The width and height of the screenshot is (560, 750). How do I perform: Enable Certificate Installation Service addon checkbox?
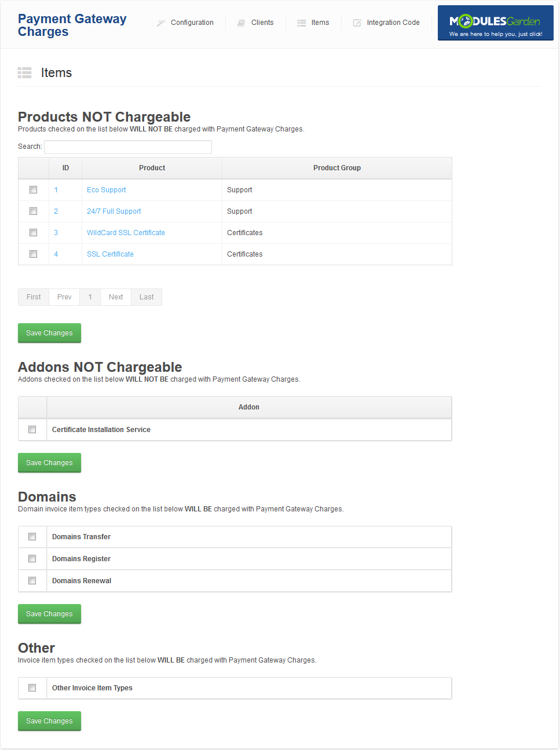coord(32,430)
